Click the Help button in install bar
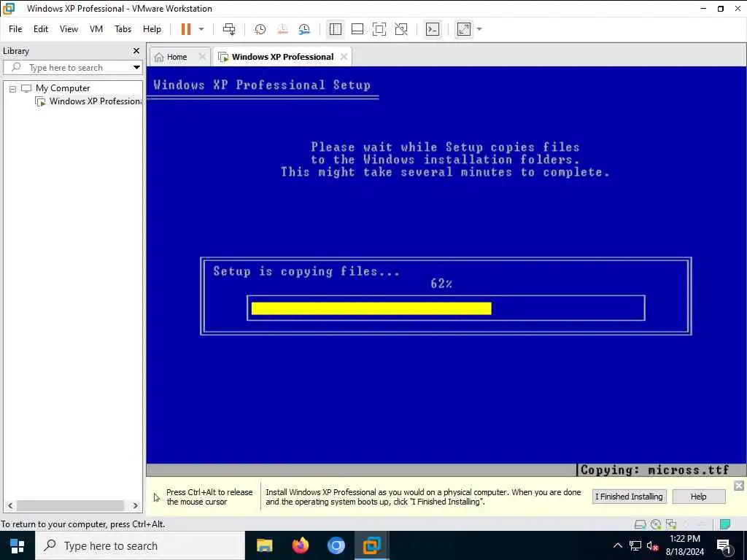Screen dimensions: 747x560 coord(698,497)
